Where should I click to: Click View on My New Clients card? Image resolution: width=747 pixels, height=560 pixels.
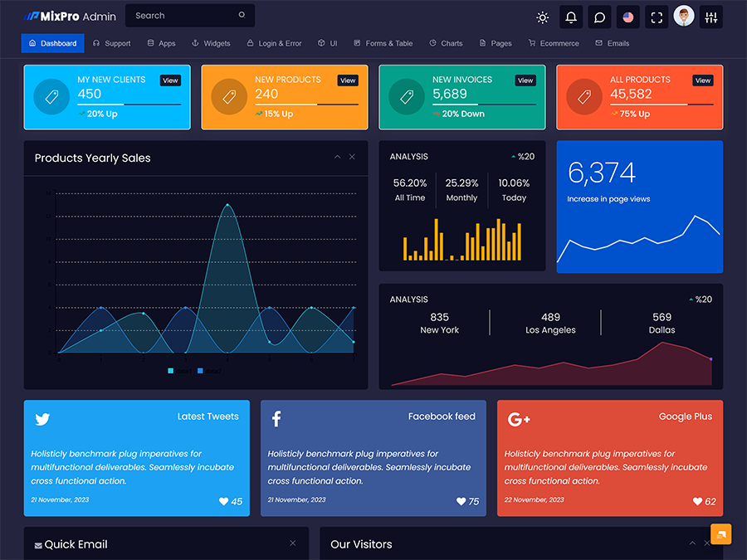[170, 80]
